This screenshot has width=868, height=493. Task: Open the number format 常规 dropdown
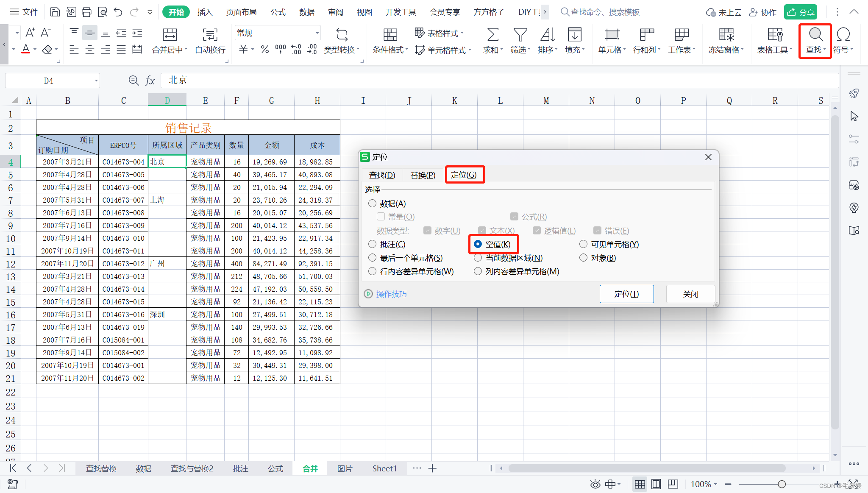[317, 33]
